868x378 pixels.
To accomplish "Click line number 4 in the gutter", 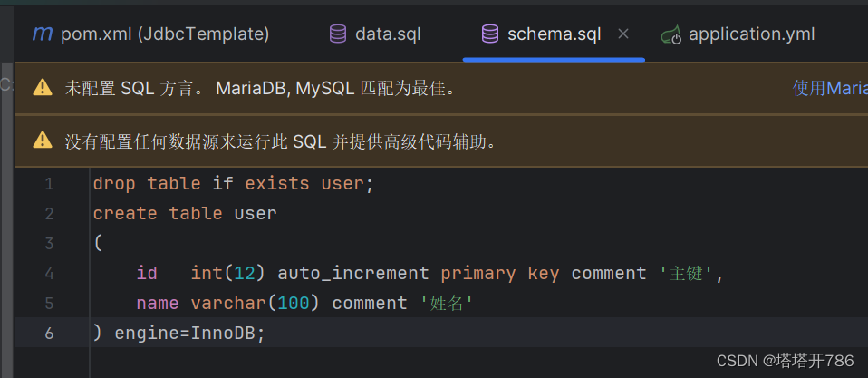I will 49,273.
